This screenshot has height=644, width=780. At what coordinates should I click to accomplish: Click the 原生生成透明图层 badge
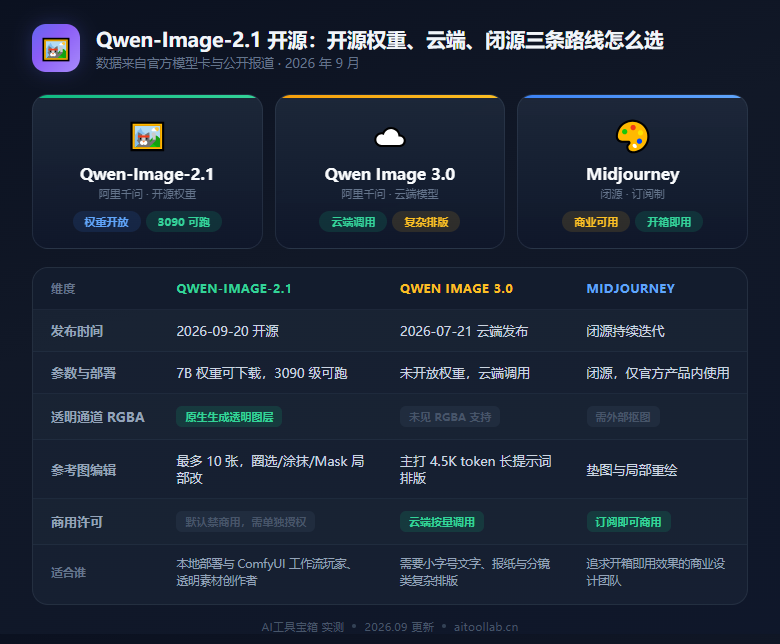click(x=229, y=417)
